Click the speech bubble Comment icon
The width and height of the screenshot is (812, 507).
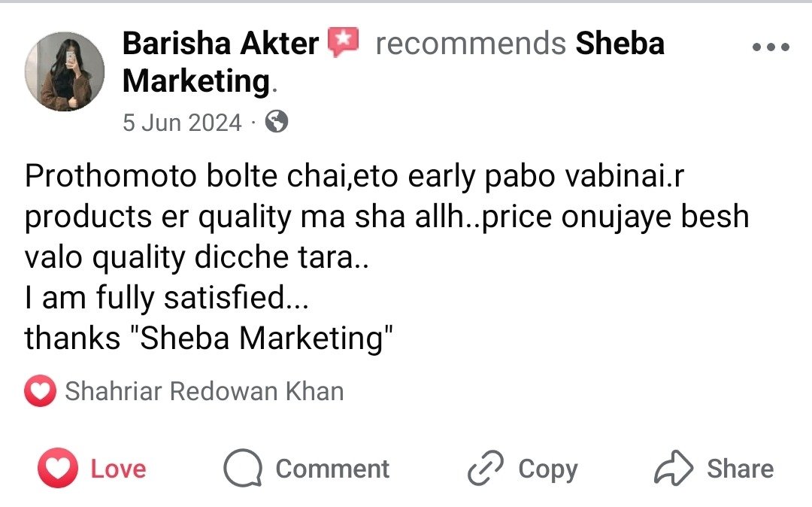tap(243, 469)
